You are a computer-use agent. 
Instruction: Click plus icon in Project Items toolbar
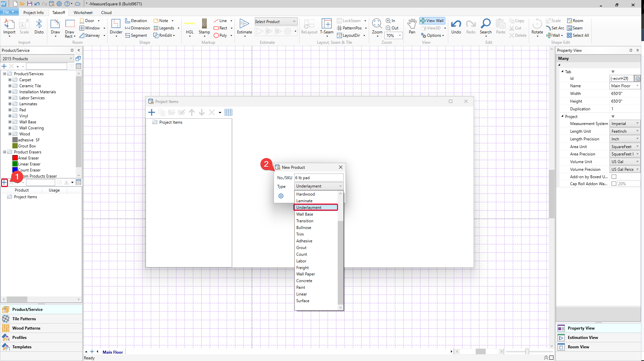152,112
